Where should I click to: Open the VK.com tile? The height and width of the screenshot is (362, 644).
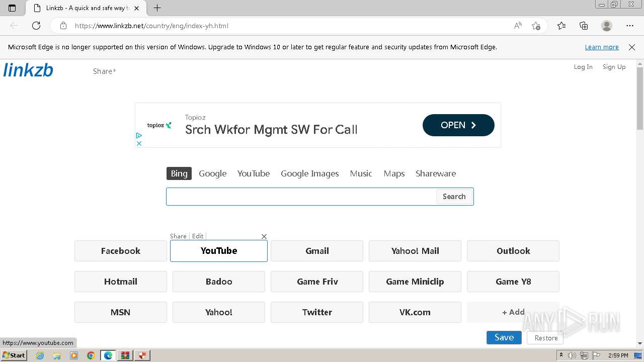(415, 312)
